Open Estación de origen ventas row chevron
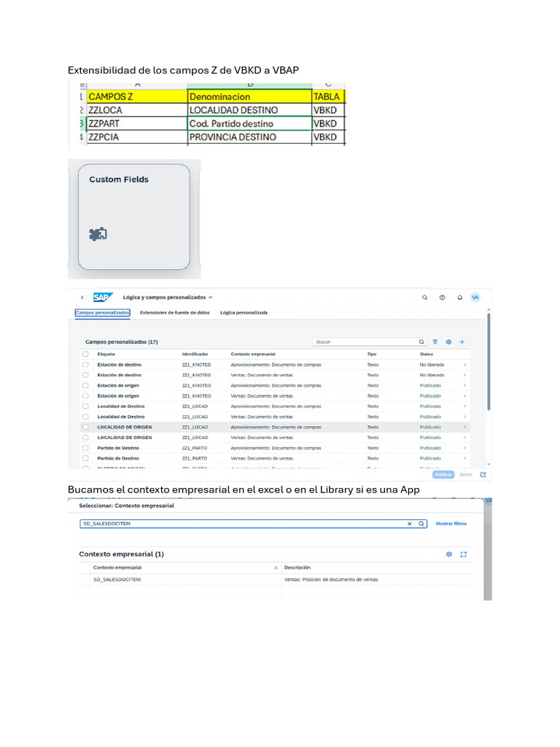This screenshot has height=747, width=560. coord(464,396)
